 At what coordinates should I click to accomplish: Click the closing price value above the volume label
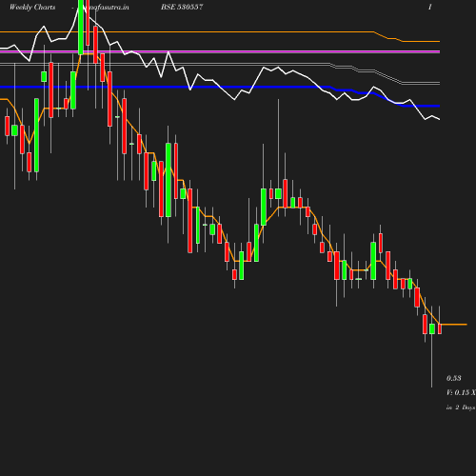coord(454,378)
